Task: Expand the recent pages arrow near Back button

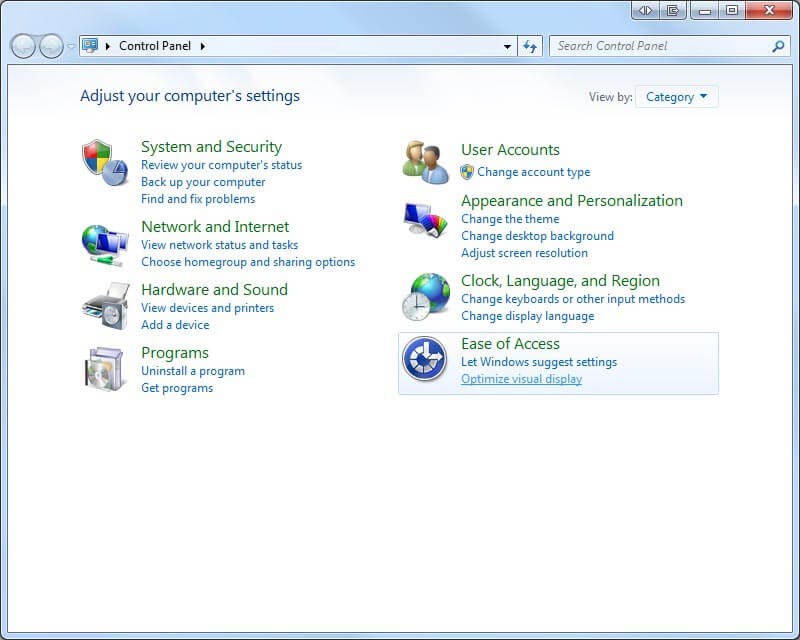Action: coord(70,46)
